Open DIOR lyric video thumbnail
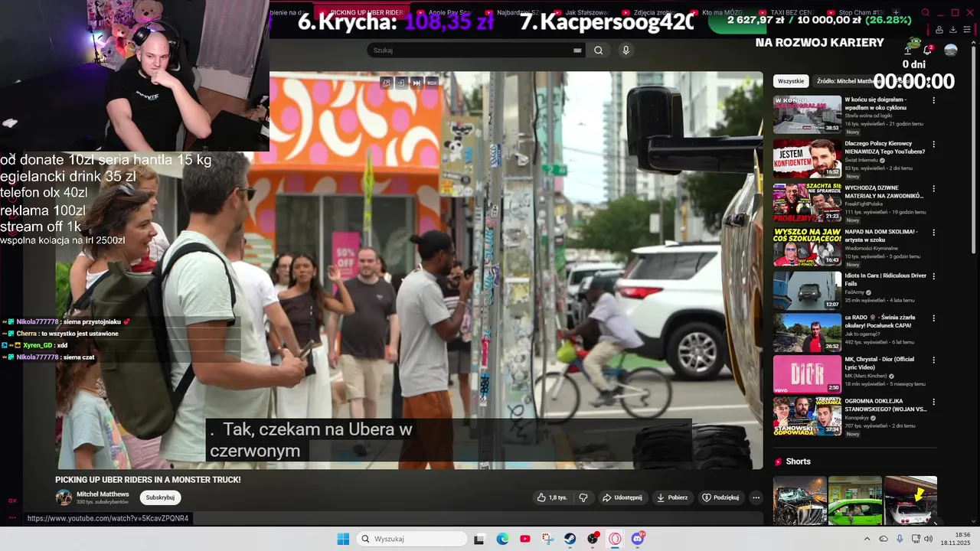 coord(807,374)
